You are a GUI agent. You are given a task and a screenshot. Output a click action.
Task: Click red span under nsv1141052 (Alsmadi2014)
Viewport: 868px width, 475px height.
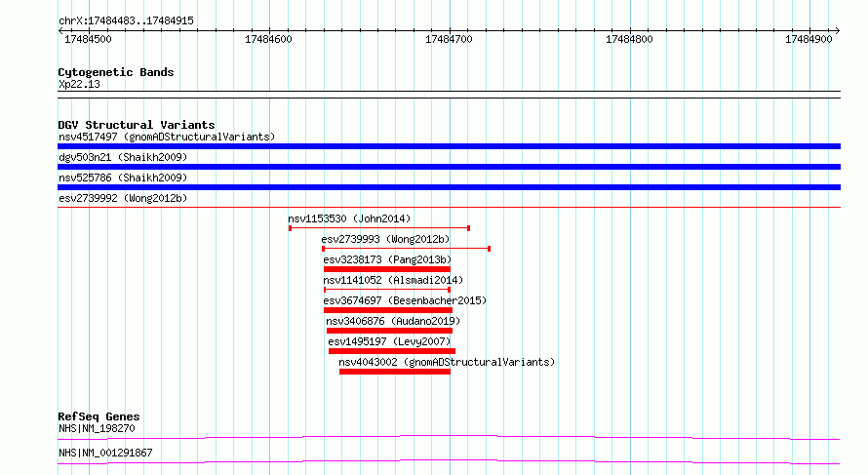point(387,290)
